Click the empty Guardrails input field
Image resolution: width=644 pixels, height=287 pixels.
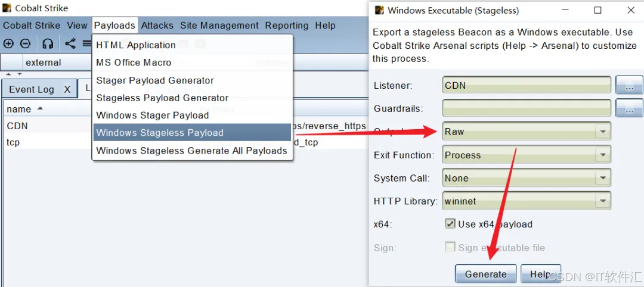pos(527,108)
